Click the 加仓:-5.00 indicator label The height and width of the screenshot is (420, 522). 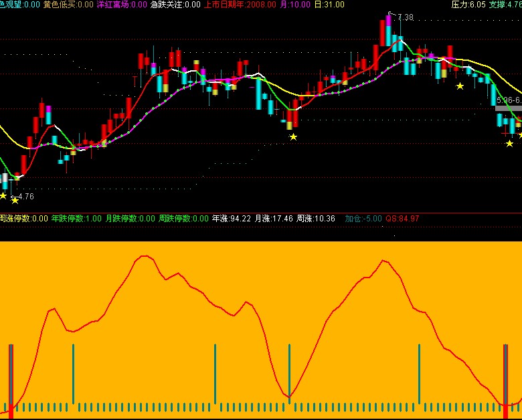pos(363,219)
